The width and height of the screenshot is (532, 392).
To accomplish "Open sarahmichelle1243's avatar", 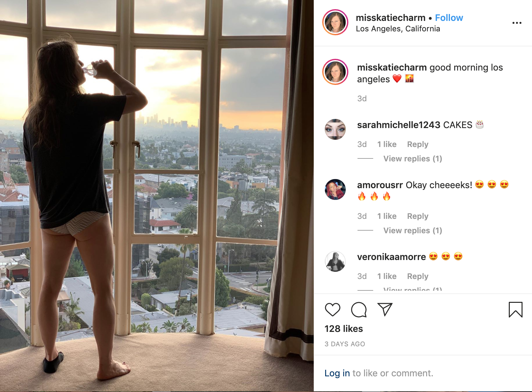I will [335, 129].
